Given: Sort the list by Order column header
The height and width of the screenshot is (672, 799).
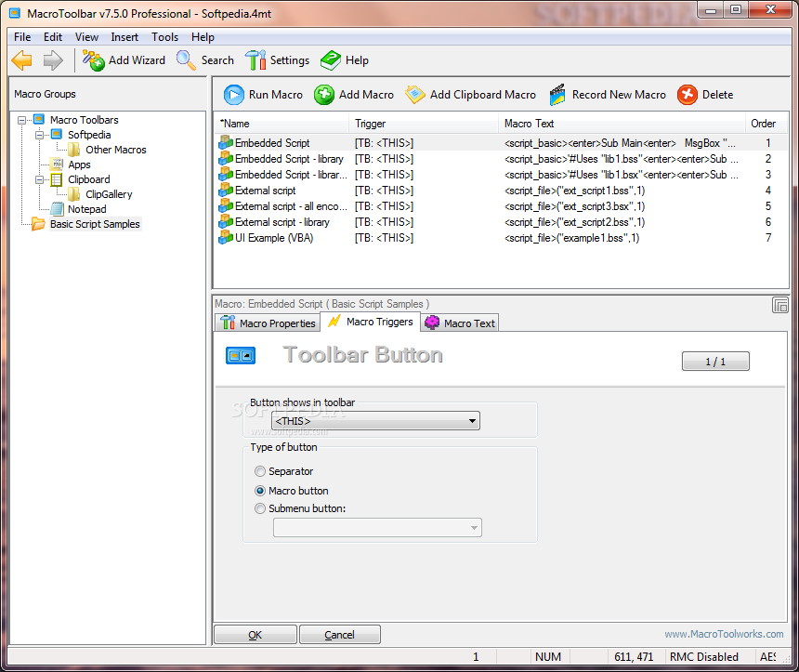Looking at the screenshot, I should tap(766, 124).
